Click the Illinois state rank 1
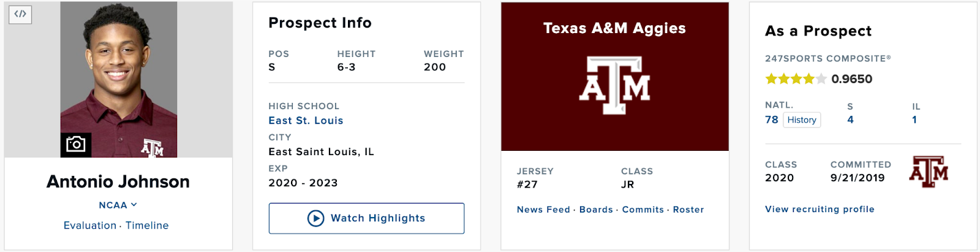The height and width of the screenshot is (252, 980). 914,120
